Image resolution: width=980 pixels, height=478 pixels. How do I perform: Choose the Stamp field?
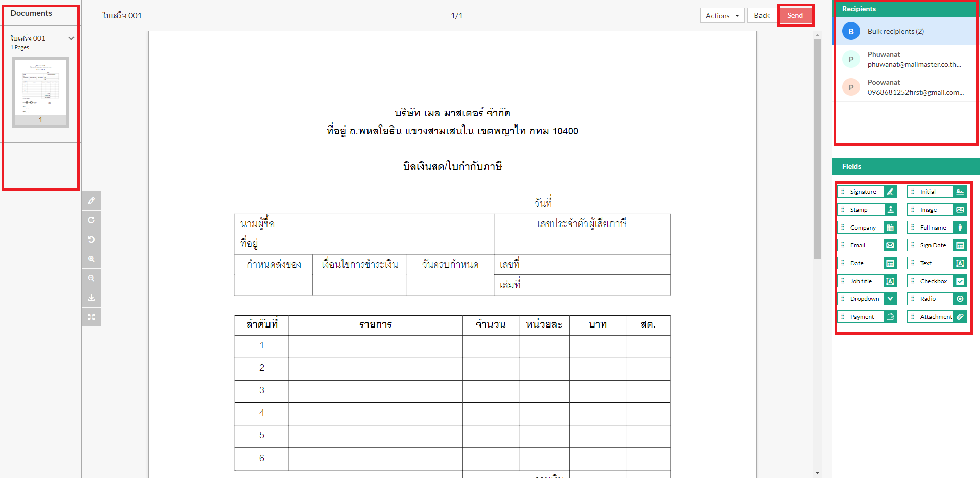pyautogui.click(x=867, y=210)
